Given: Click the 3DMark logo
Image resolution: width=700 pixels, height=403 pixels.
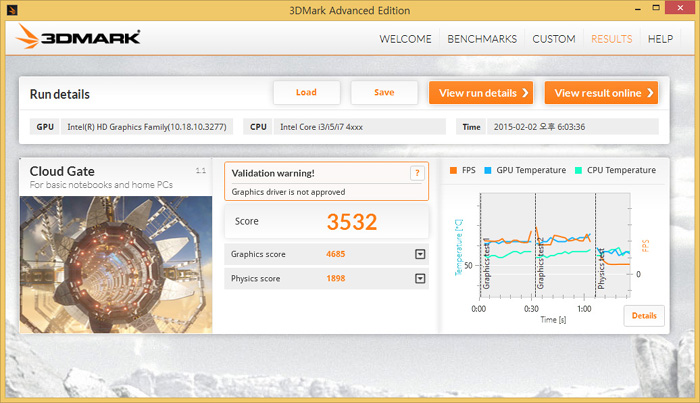Looking at the screenshot, I should (78, 37).
